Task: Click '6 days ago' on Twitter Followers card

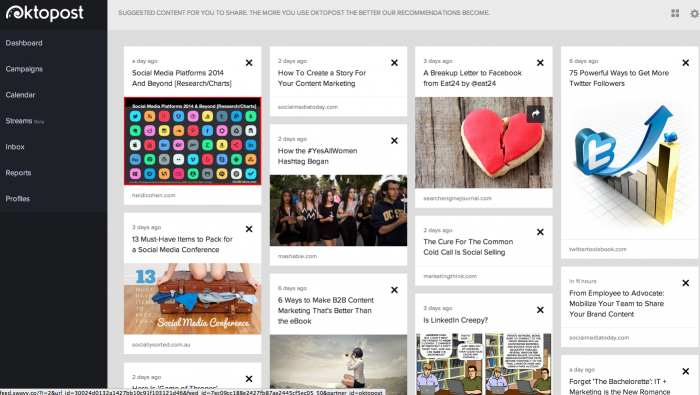Action: (583, 61)
